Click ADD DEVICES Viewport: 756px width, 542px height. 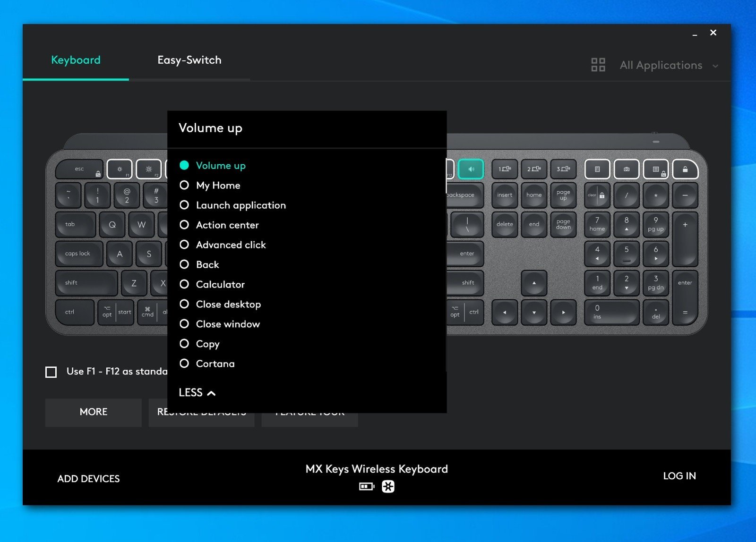pos(88,479)
